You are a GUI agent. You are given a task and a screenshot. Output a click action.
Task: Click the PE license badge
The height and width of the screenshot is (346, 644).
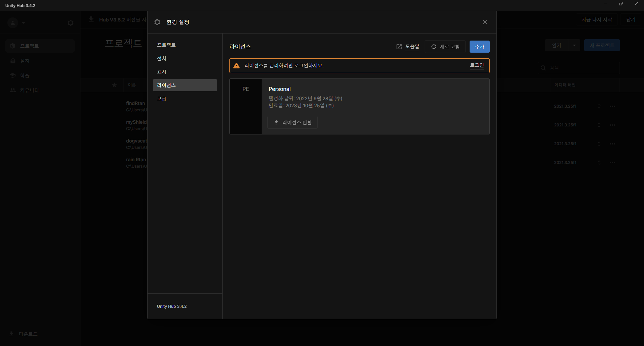(246, 107)
